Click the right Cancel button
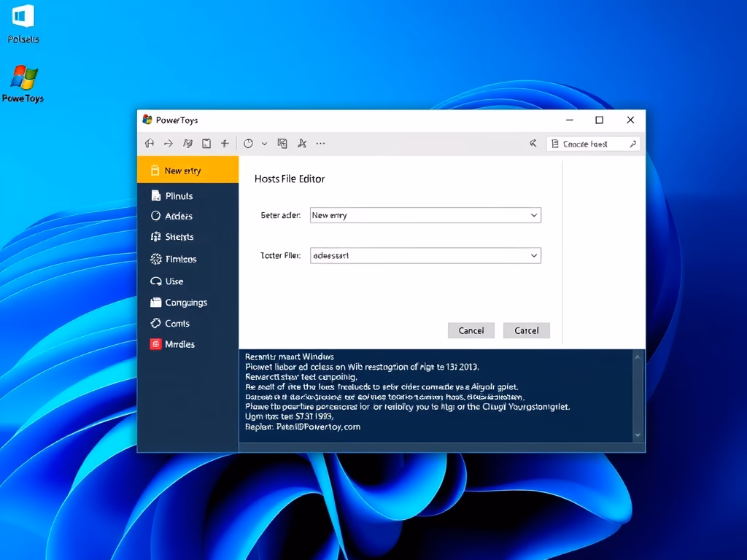The width and height of the screenshot is (747, 560). click(526, 330)
